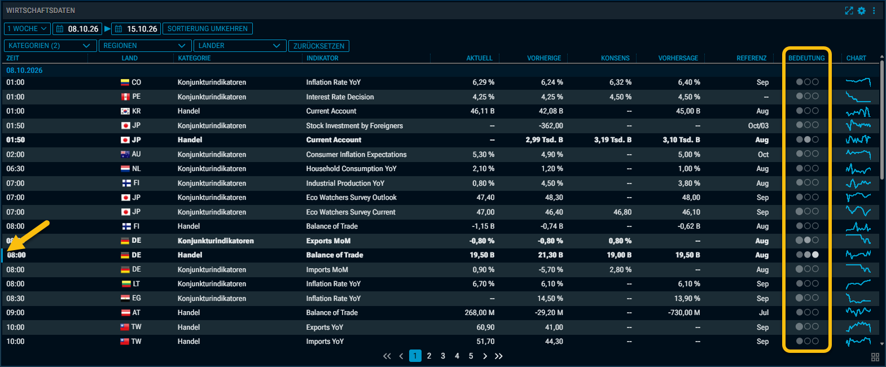This screenshot has width=886, height=367.
Task: Sort by the Kategorie column header
Action: pos(194,58)
